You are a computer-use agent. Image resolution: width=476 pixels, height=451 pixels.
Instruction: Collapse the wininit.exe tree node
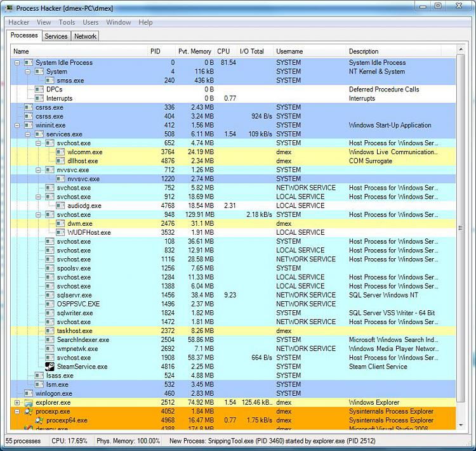(x=17, y=126)
